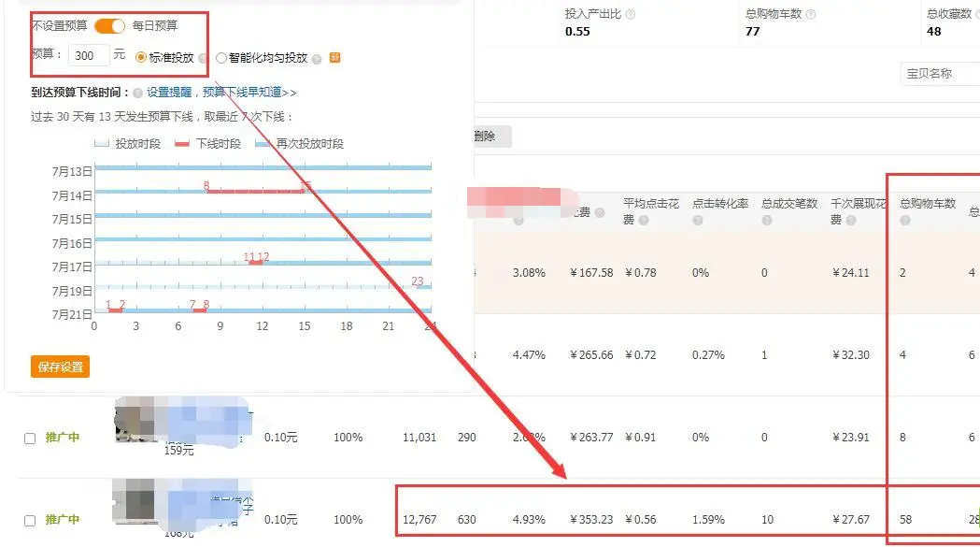
Task: Click help icon next to 投入产出比
Action: click(632, 15)
